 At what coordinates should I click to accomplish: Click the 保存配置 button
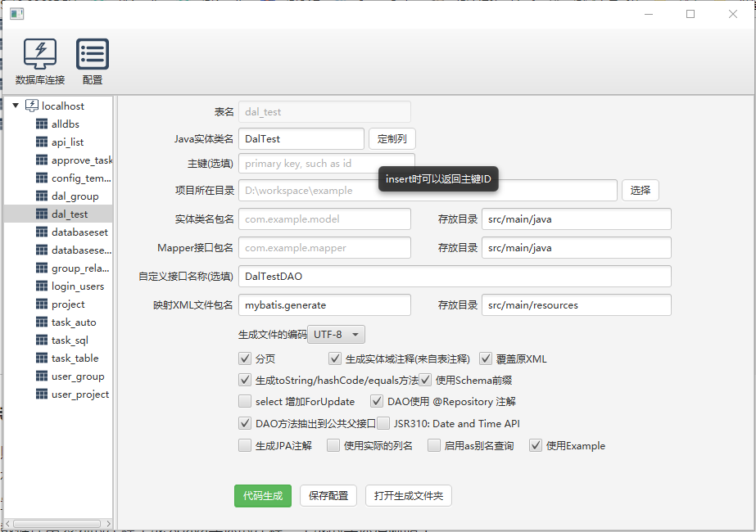click(328, 496)
